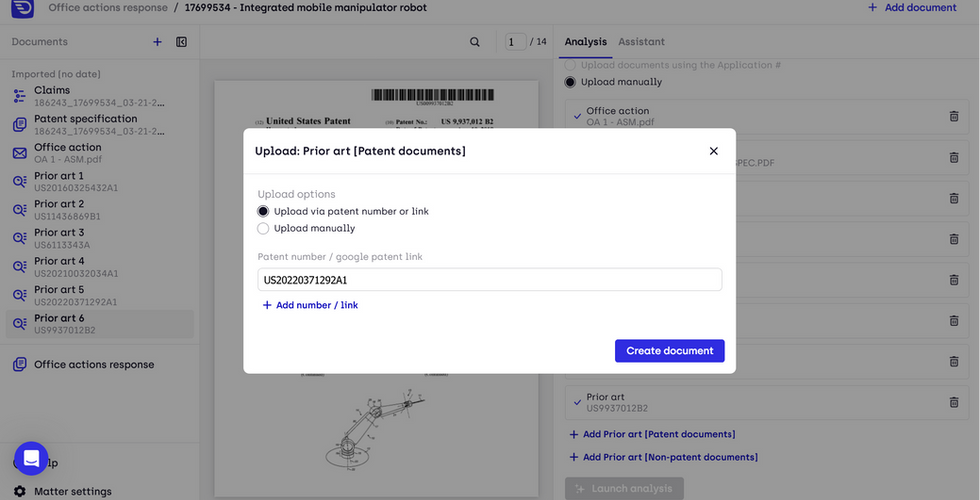The height and width of the screenshot is (500, 980).
Task: Click the patent number input field
Action: point(489,280)
